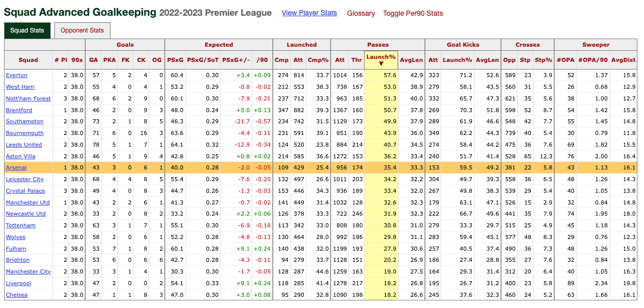The image size is (644, 308).
Task: Sort by the CK column header
Action: coord(141,60)
